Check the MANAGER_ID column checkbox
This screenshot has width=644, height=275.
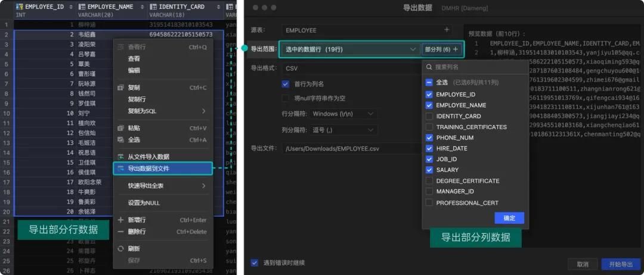pos(429,192)
